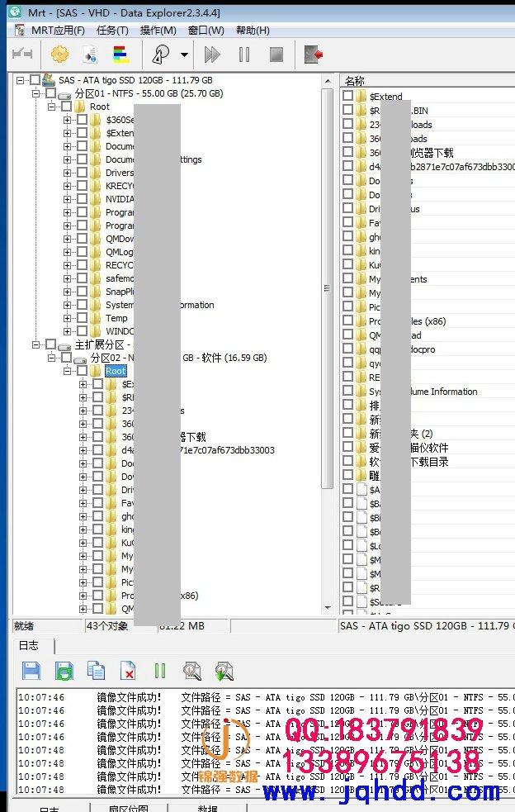515x812 pixels.
Task: Click the document properties icon in toolbar
Action: pyautogui.click(x=90, y=55)
